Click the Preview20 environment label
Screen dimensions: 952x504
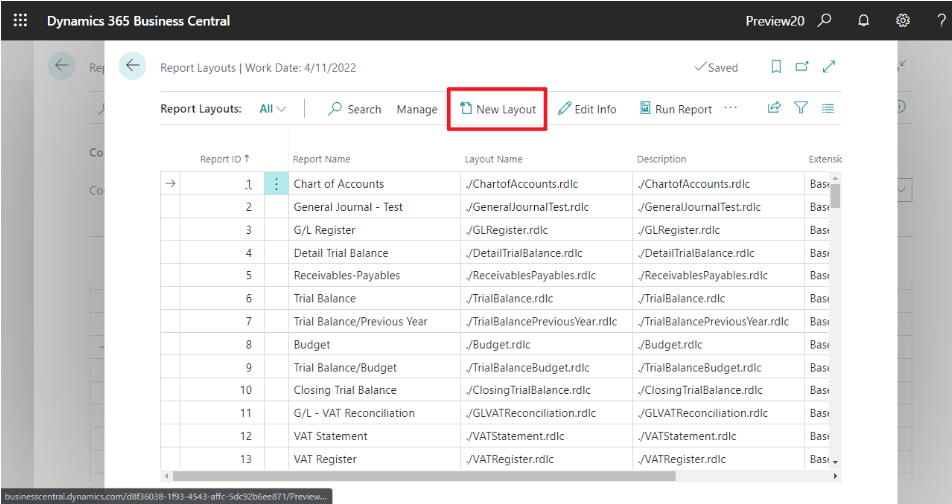coord(775,21)
